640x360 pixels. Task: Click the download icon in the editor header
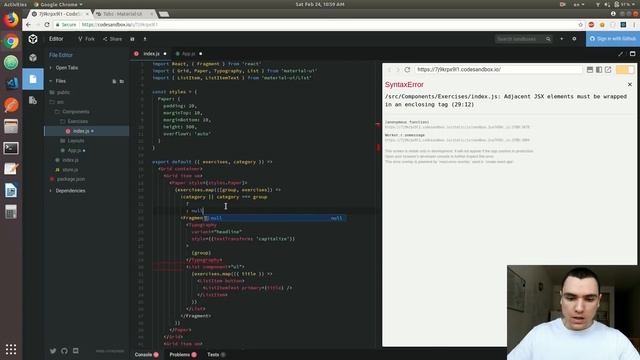click(145, 39)
